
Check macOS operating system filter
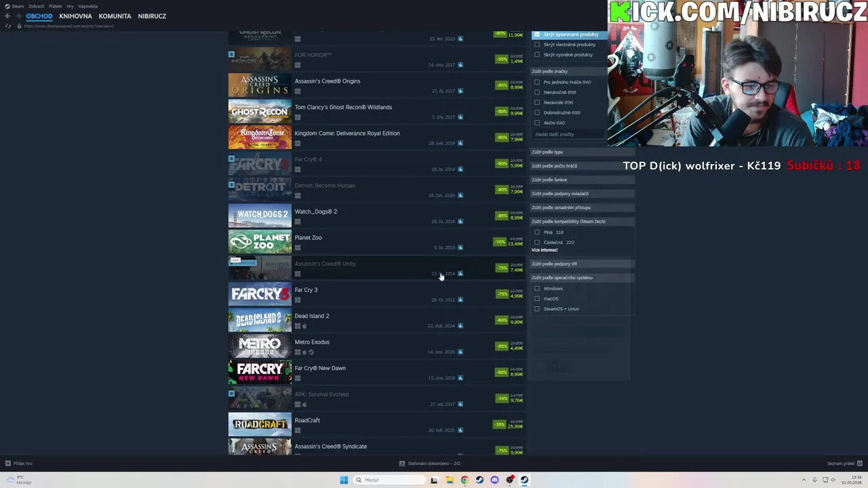tap(537, 298)
